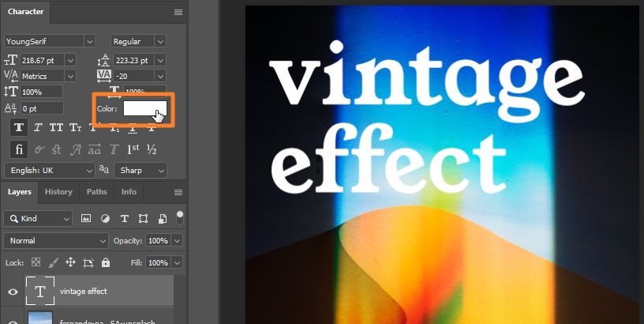This screenshot has height=324, width=644.
Task: Click the Opacity 100% value field
Action: click(x=159, y=240)
